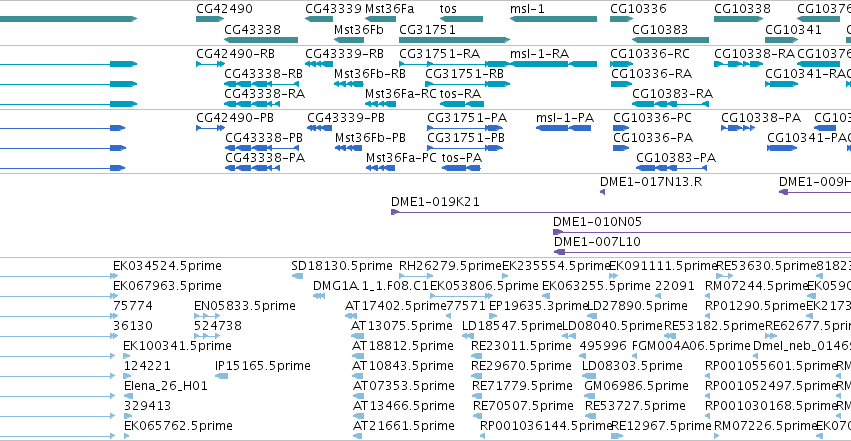Click EST label AT21661.5prime
Image resolution: width=851 pixels, height=441 pixels.
(x=404, y=426)
